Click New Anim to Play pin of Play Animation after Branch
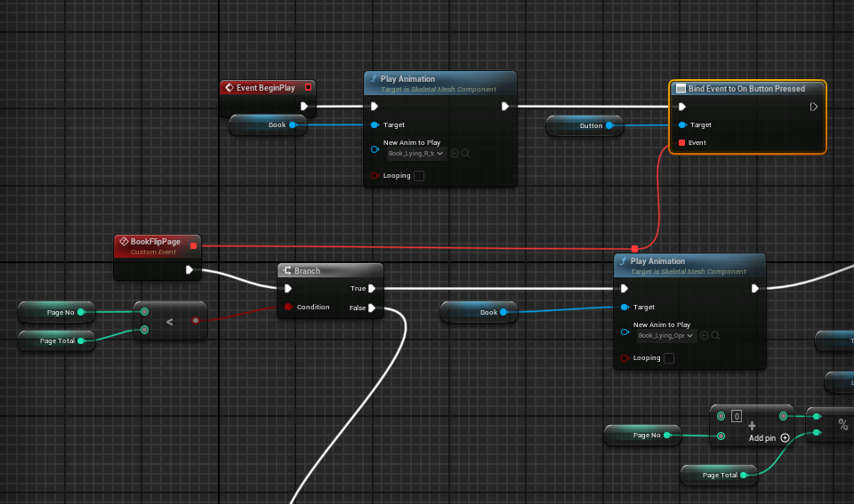The width and height of the screenshot is (854, 504). (x=624, y=332)
